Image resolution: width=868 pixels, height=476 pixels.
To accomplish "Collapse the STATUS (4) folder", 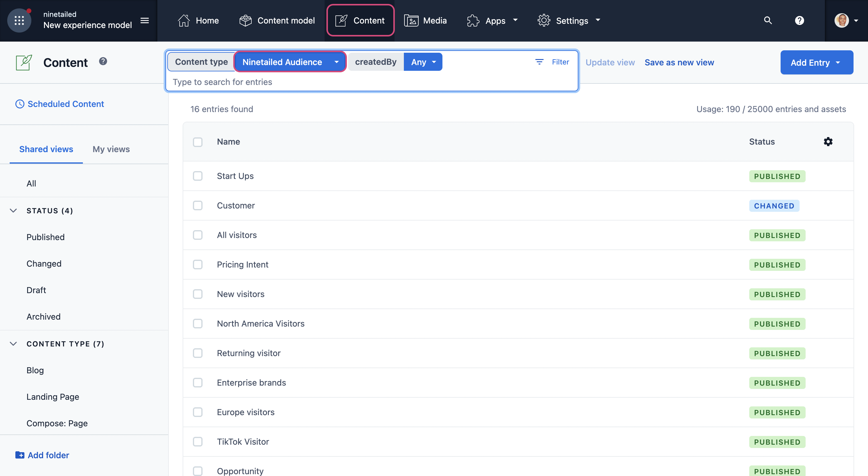I will (x=14, y=211).
